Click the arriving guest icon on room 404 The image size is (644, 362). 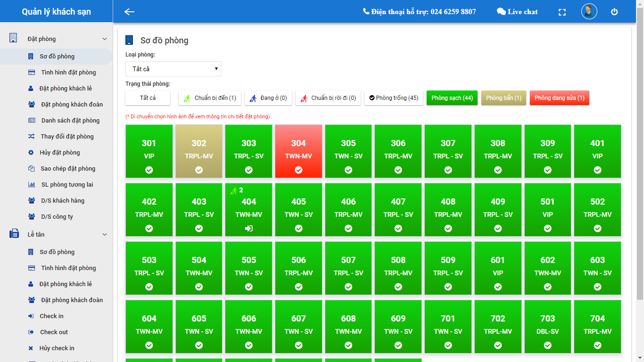click(233, 190)
